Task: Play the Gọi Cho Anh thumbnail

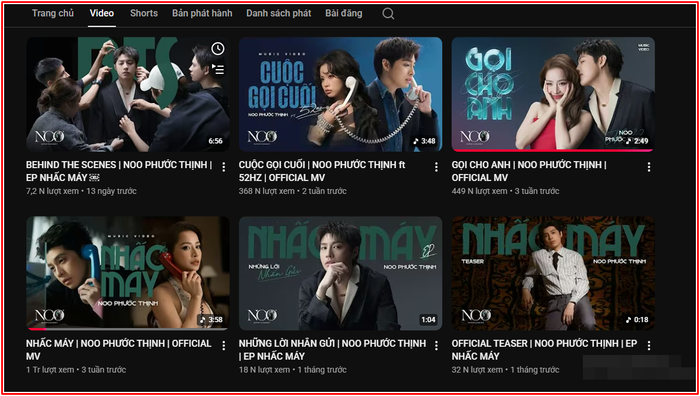Action: tap(553, 94)
